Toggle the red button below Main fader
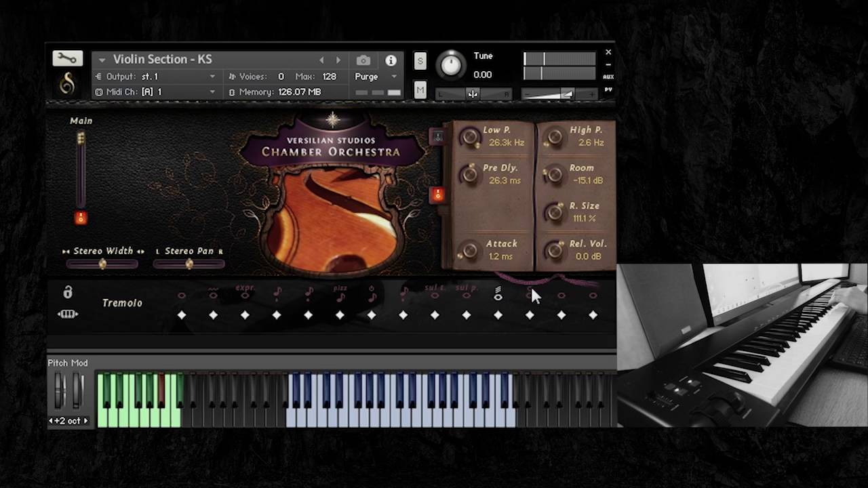Screen dimensions: 868x488 [81, 218]
